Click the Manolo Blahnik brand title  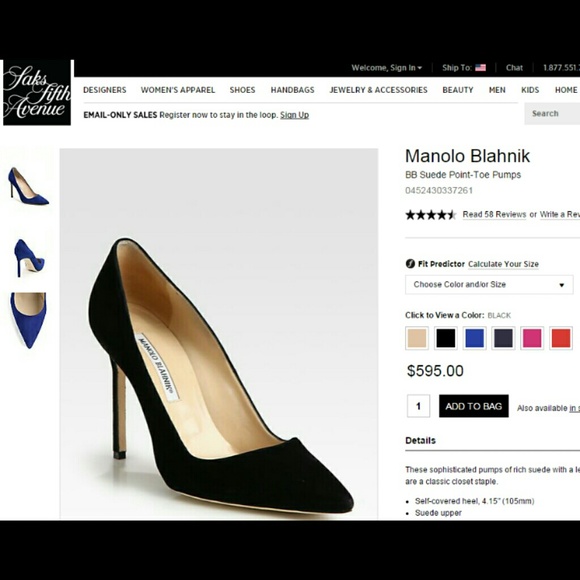pos(468,156)
